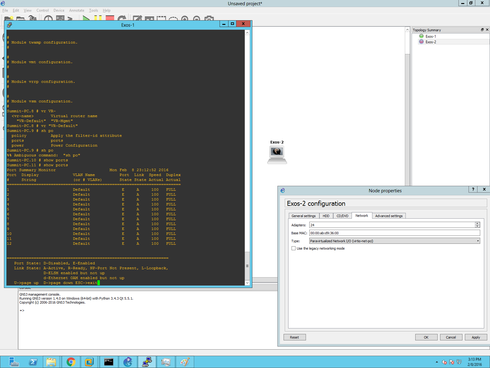This screenshot has width=490, height=368.
Task: Click the taskbar clock
Action: [474, 362]
